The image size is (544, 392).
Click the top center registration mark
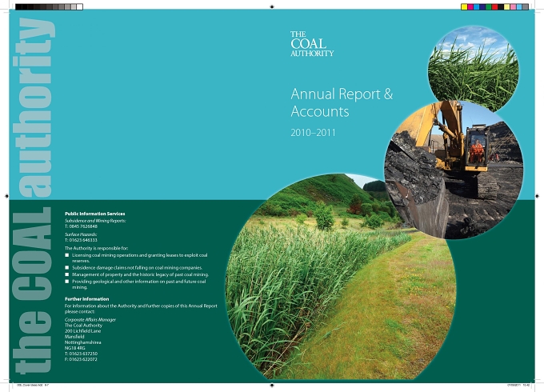coord(272,6)
